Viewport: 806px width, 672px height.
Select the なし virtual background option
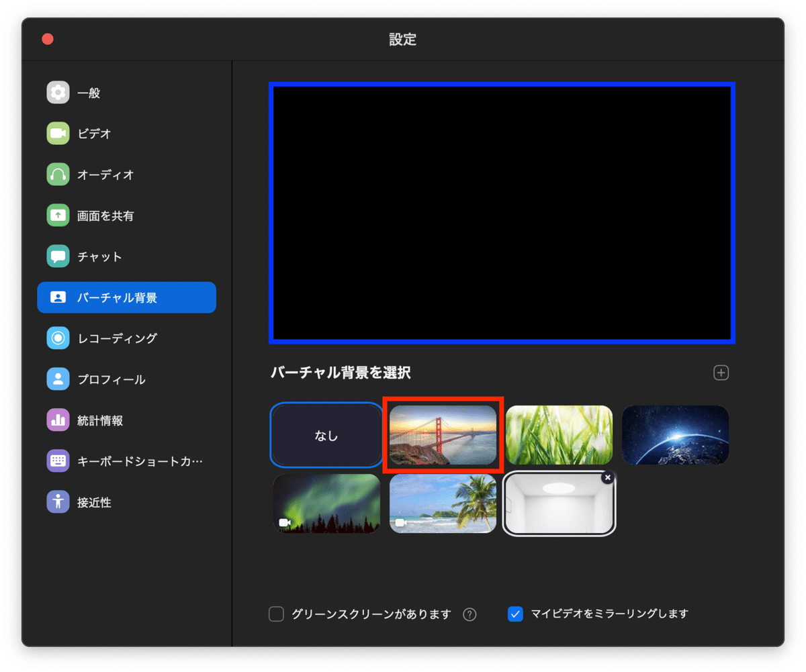[326, 434]
